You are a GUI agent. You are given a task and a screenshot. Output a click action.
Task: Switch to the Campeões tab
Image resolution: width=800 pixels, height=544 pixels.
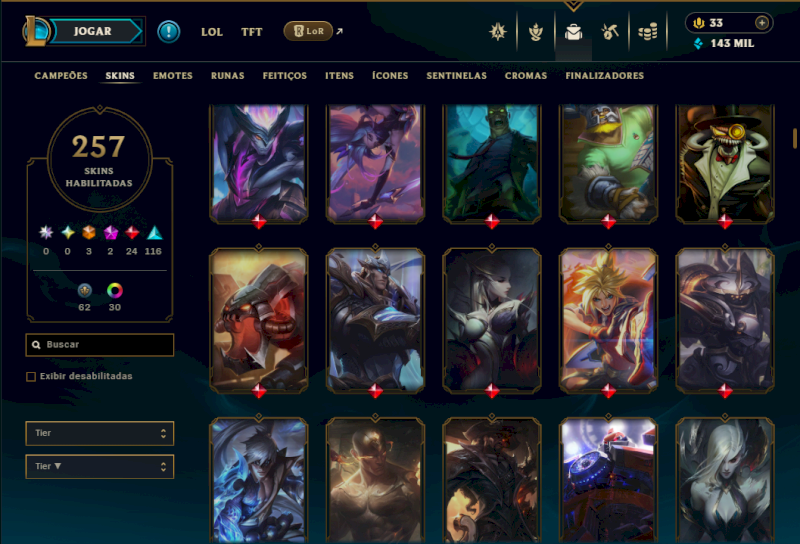[61, 76]
